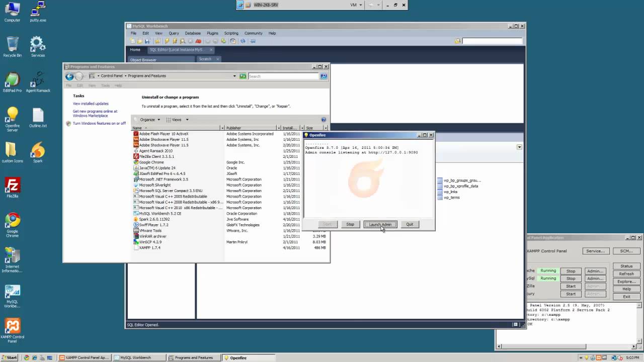Click the new file icon in Workbench toolbar

click(x=133, y=41)
